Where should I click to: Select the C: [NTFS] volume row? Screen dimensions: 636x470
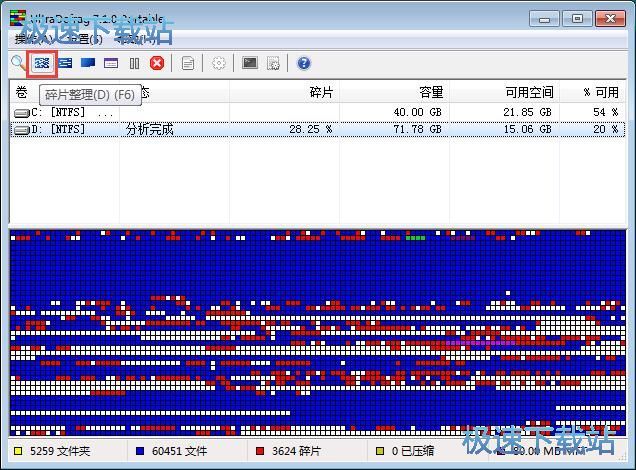click(x=318, y=112)
